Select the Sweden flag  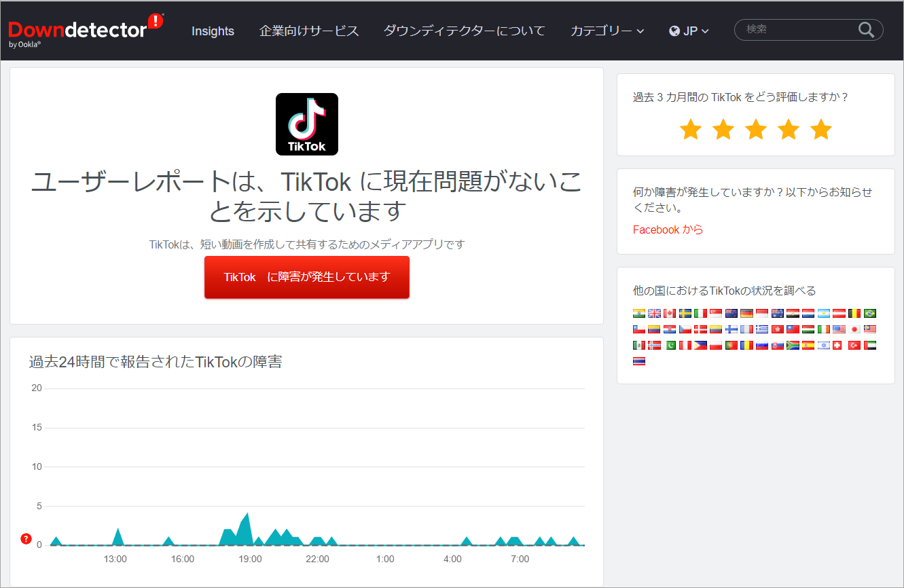point(685,313)
